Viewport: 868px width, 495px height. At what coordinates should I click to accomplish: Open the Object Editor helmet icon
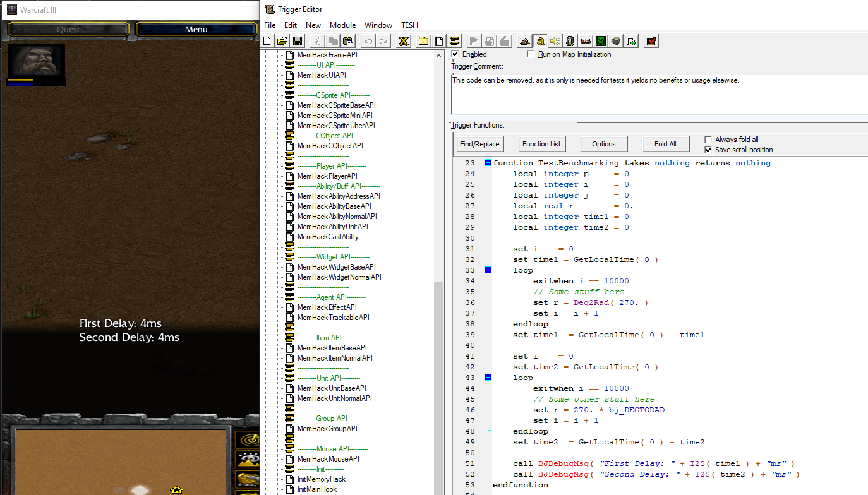pos(570,41)
